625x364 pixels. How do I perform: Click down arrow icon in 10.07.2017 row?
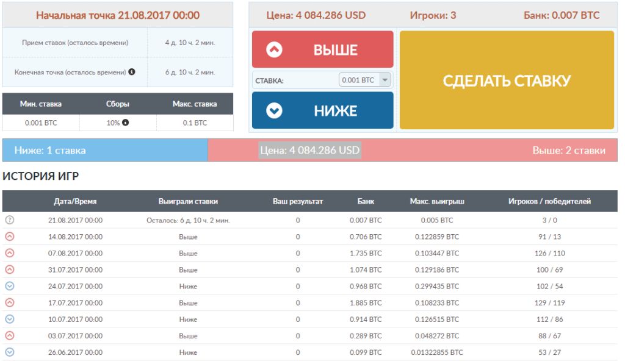pos(9,319)
